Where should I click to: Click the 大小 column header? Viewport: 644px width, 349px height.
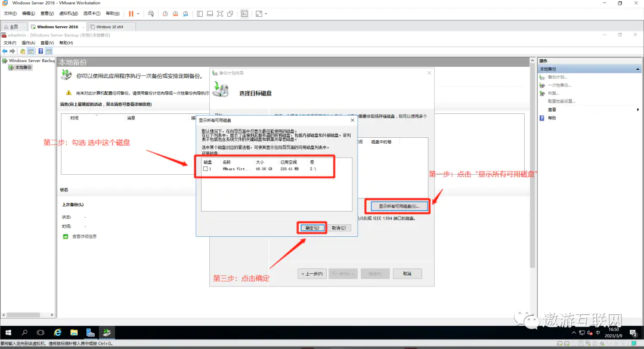[x=260, y=162]
